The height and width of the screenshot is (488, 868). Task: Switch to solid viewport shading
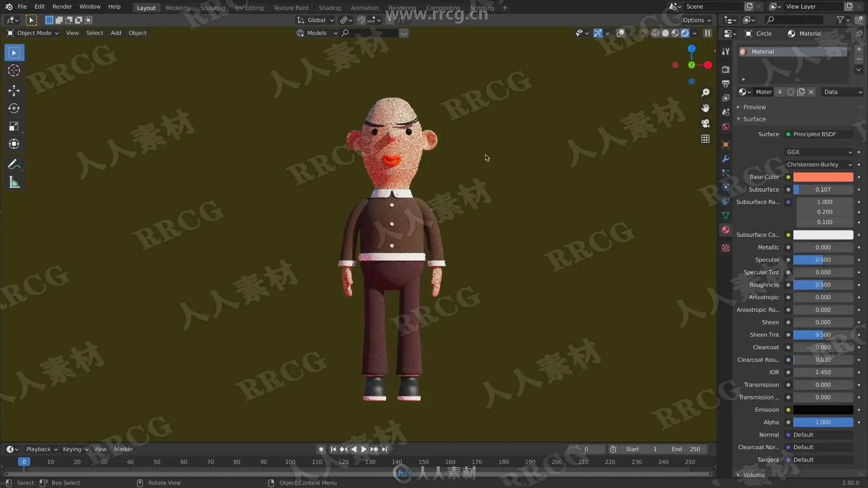pos(665,33)
